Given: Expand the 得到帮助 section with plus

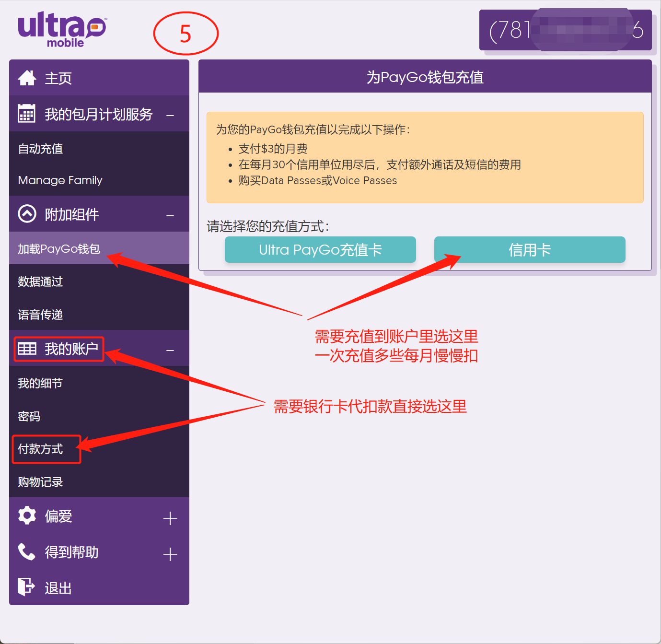Looking at the screenshot, I should pyautogui.click(x=170, y=554).
